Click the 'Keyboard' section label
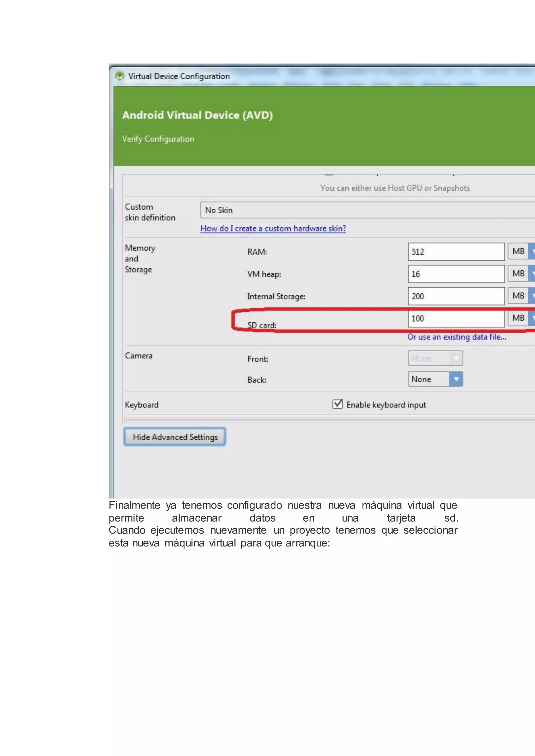The height and width of the screenshot is (756, 535). [x=142, y=405]
